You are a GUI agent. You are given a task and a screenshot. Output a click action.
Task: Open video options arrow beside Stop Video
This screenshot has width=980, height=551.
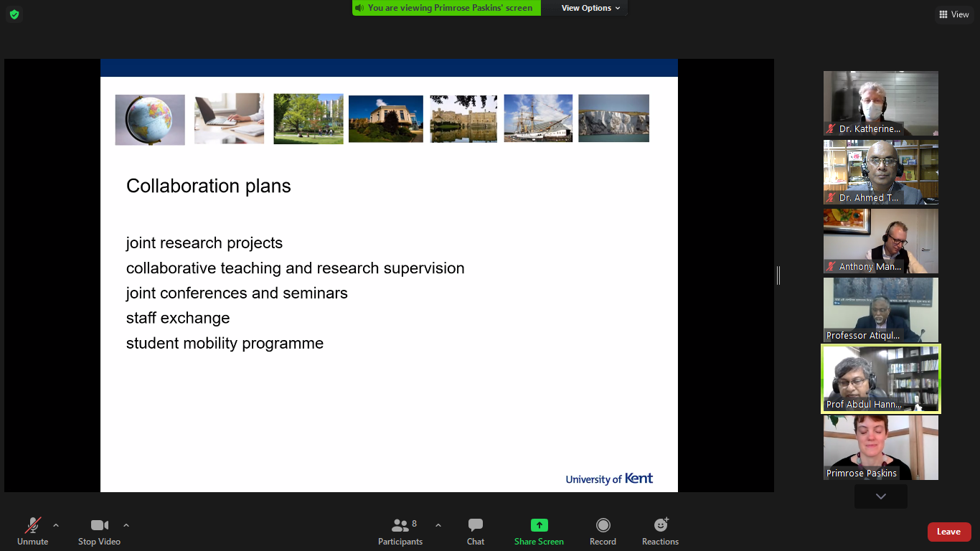tap(126, 525)
